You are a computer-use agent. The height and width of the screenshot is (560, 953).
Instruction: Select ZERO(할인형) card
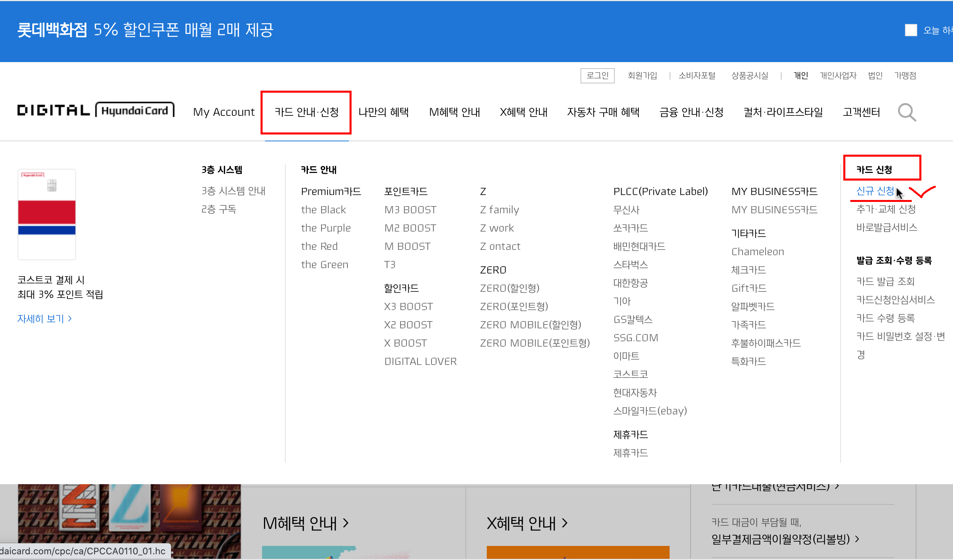[510, 288]
